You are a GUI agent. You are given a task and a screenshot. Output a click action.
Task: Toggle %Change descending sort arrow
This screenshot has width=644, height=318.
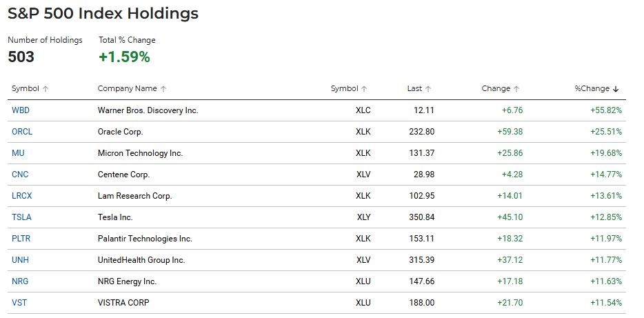point(616,89)
